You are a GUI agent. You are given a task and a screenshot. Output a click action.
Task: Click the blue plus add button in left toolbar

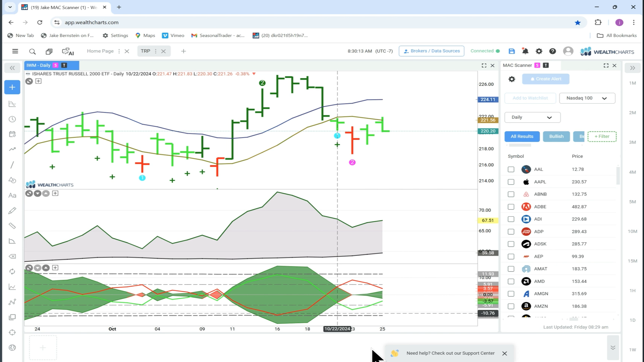(x=12, y=87)
